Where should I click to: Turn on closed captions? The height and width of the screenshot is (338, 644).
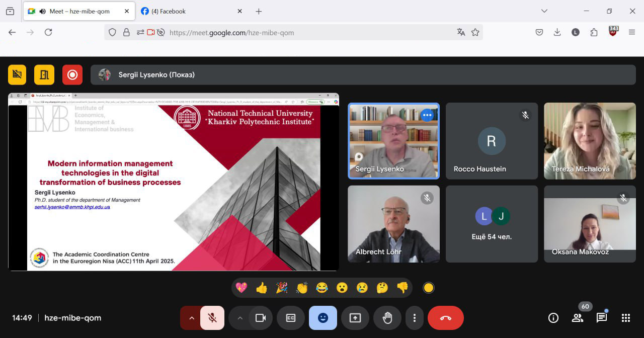[291, 318]
